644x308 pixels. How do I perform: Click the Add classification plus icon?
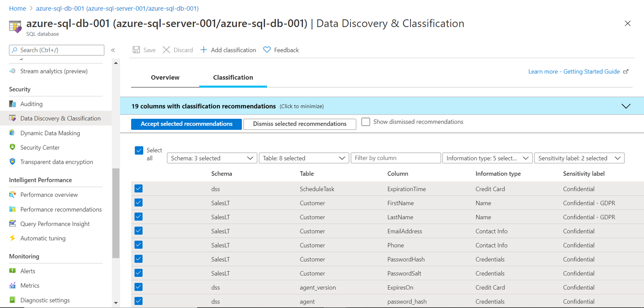click(x=204, y=50)
